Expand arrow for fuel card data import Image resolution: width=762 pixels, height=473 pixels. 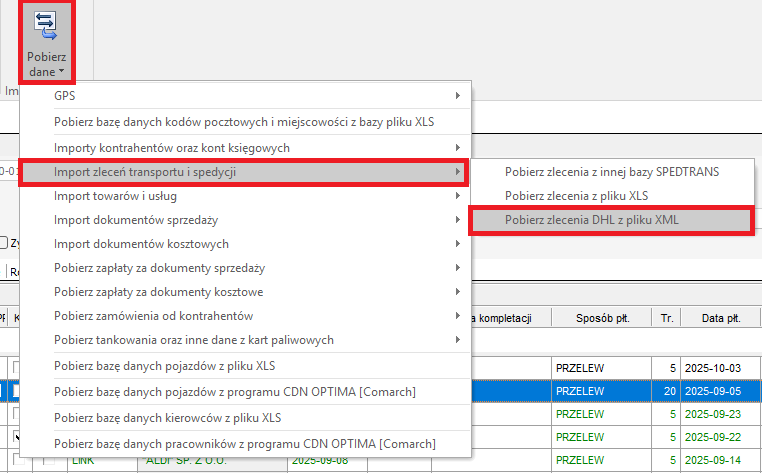(x=458, y=340)
